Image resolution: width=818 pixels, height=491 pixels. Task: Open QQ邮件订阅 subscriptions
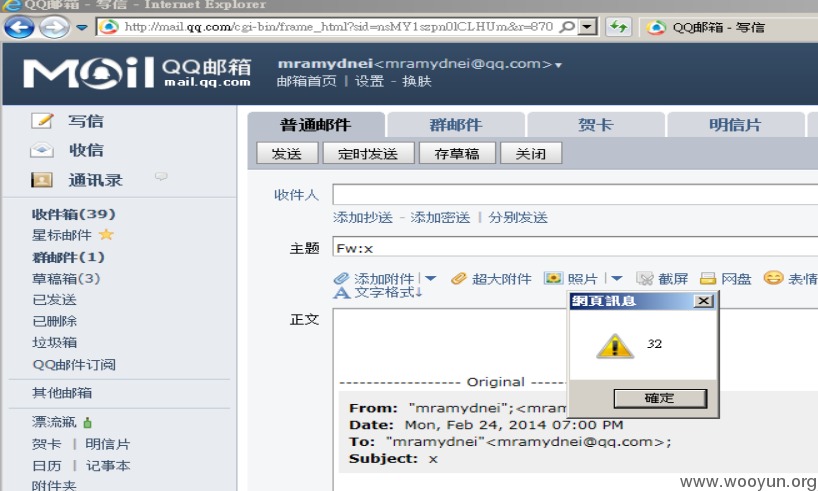tap(74, 365)
